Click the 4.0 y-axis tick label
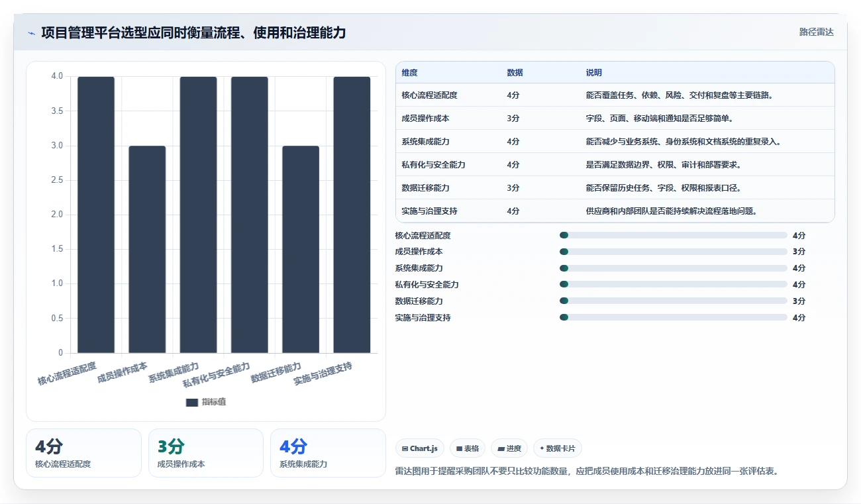 pyautogui.click(x=57, y=76)
